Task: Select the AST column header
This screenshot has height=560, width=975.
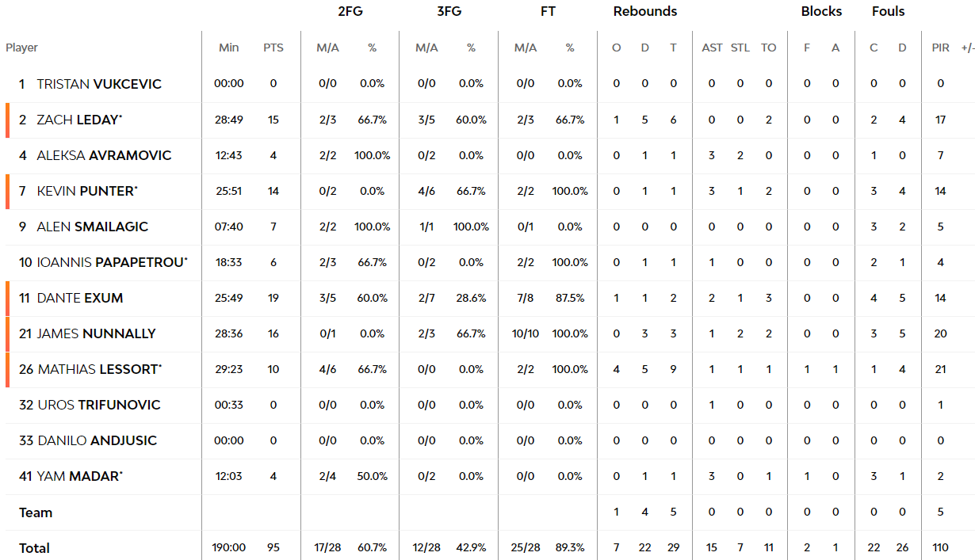Action: tap(712, 48)
